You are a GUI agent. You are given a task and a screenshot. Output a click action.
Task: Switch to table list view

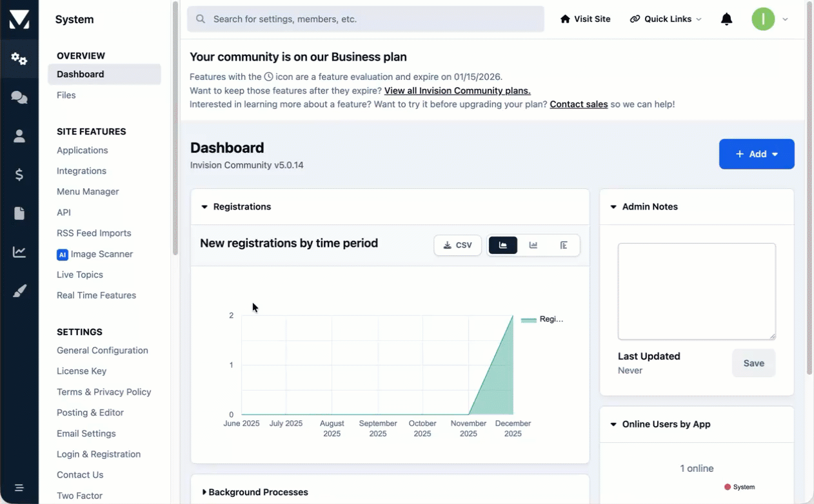click(564, 246)
